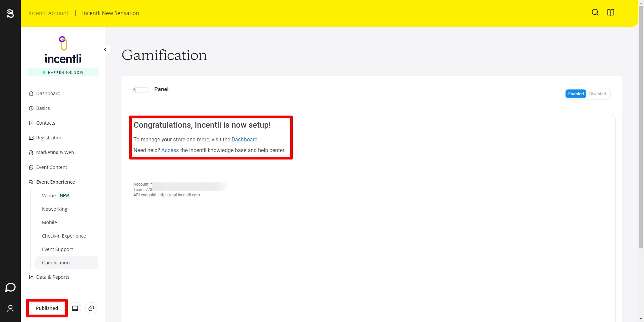Select Gamification submenu item
Image resolution: width=644 pixels, height=322 pixels.
(66, 263)
